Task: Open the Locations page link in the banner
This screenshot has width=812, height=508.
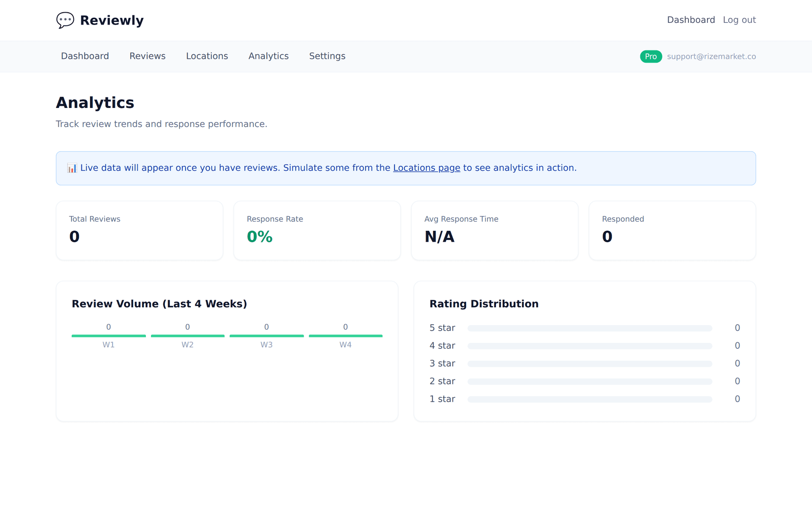Action: (426, 168)
